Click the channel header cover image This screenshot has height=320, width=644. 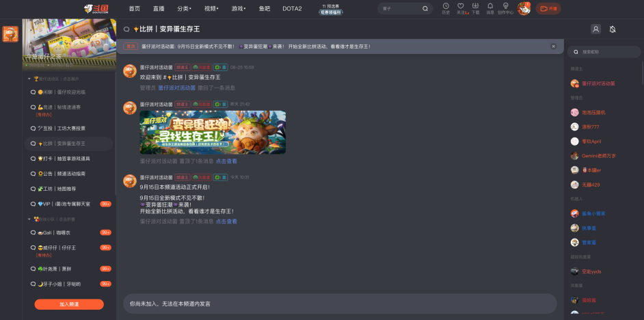[69, 44]
